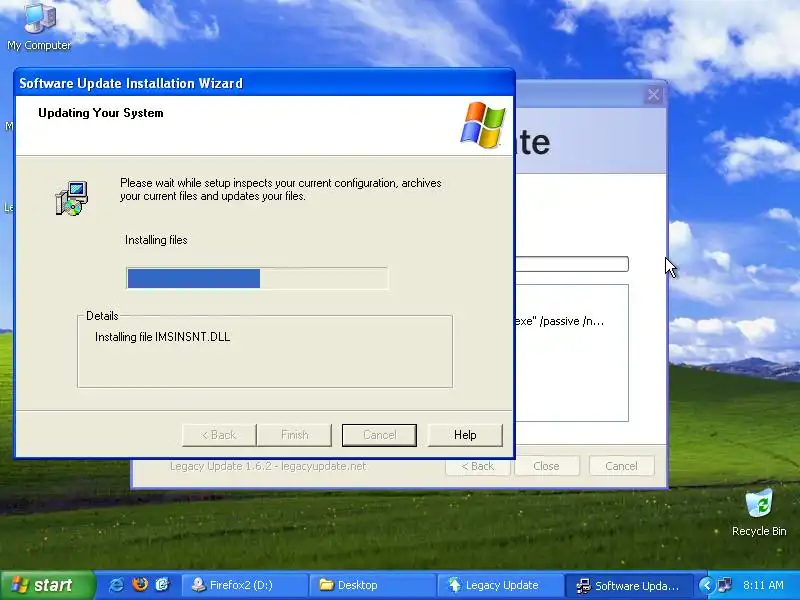The height and width of the screenshot is (600, 800).
Task: Launch Firefox from quick launch bar
Action: point(139,585)
